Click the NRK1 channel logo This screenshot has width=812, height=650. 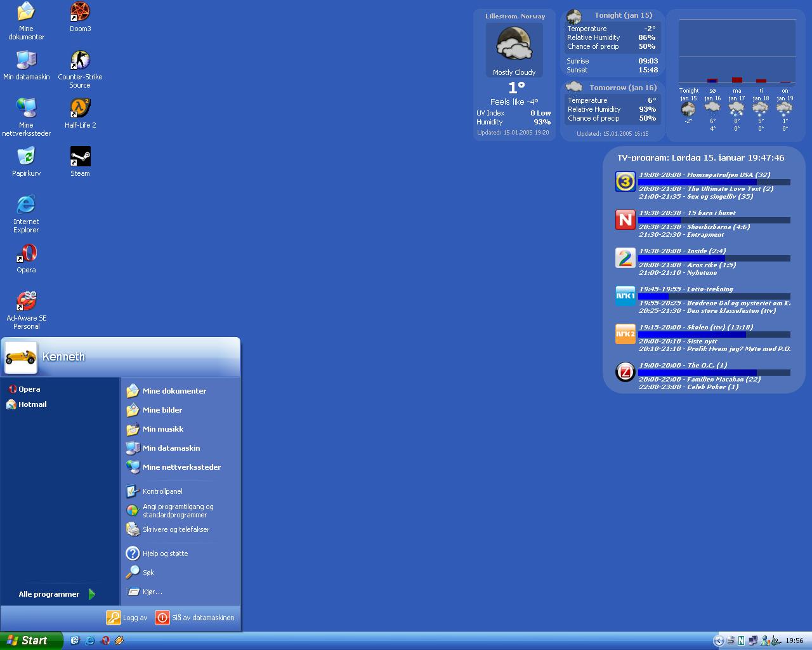click(625, 296)
